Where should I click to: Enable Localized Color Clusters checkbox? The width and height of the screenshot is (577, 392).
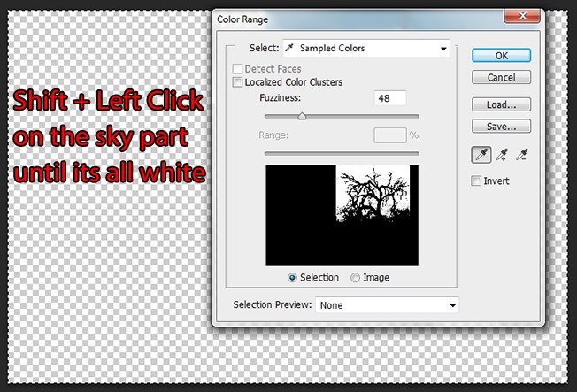click(x=237, y=82)
